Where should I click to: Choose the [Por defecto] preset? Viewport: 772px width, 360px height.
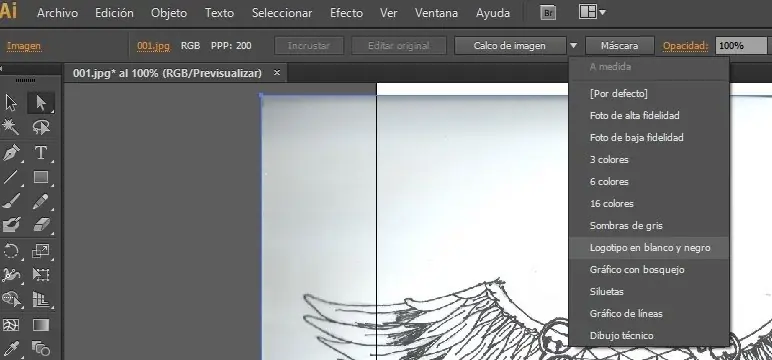point(648,94)
